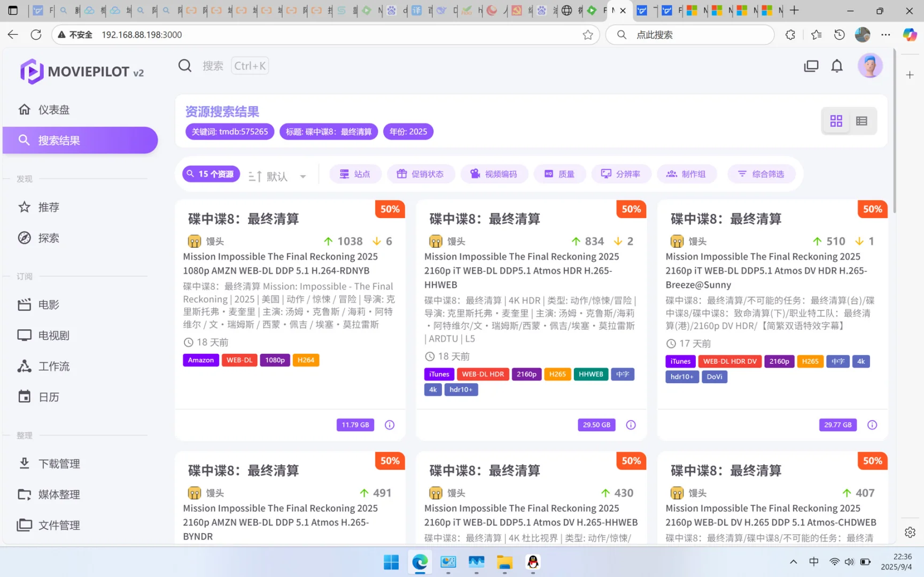Open the 分辨率 filter
This screenshot has height=577, width=924.
621,174
